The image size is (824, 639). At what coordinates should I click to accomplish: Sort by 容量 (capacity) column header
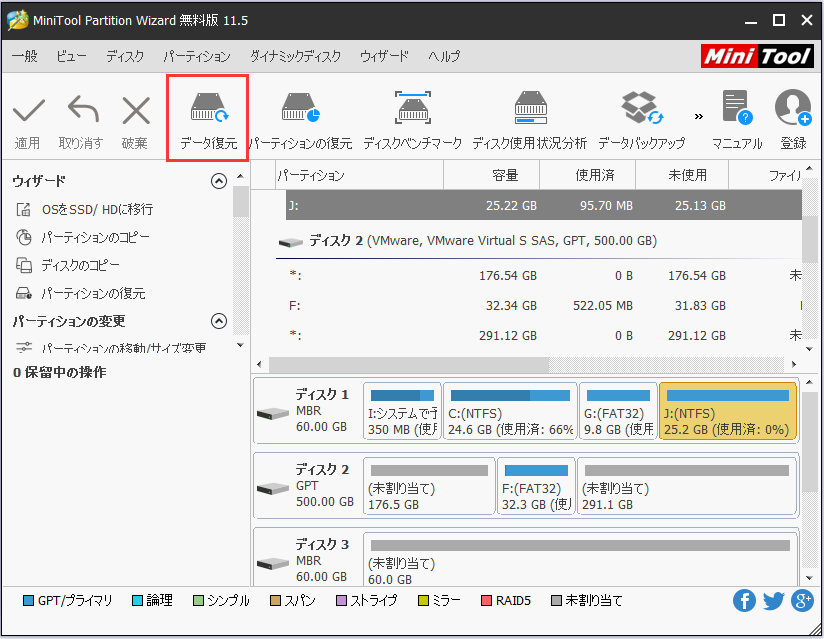click(x=492, y=175)
